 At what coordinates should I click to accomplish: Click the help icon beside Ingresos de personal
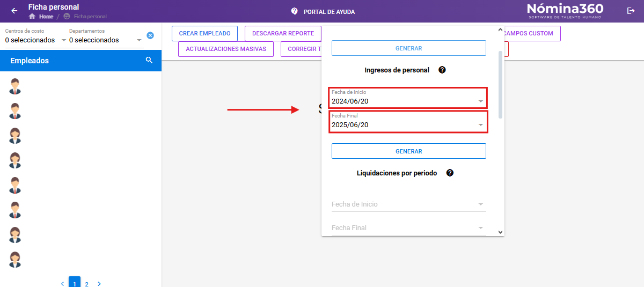click(442, 70)
